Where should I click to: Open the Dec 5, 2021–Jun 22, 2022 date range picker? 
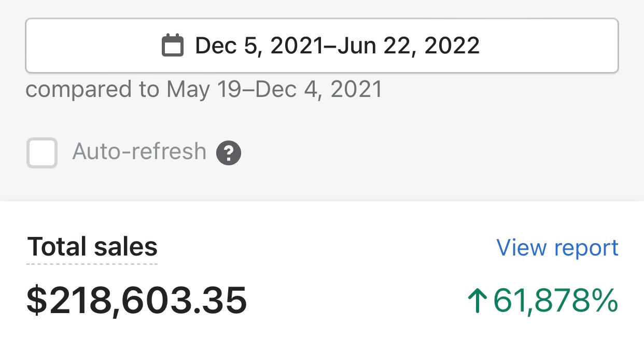pos(321,46)
